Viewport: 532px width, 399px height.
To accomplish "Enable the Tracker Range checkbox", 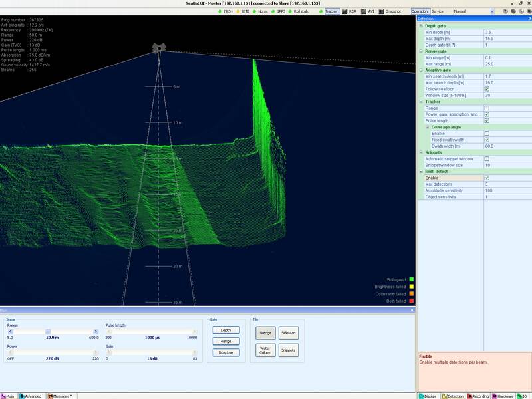I will point(487,108).
